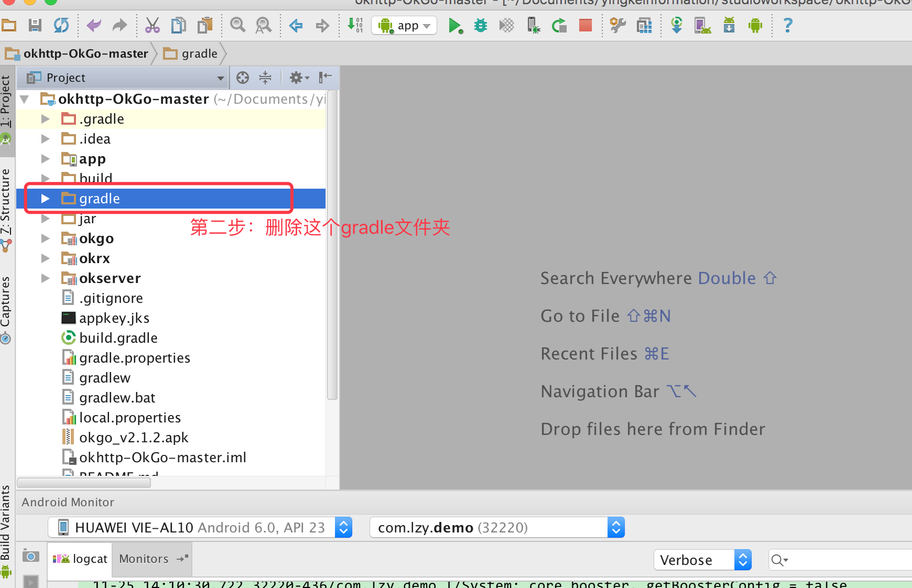The image size is (912, 588).
Task: Click the logcat search field
Action: pyautogui.click(x=840, y=560)
